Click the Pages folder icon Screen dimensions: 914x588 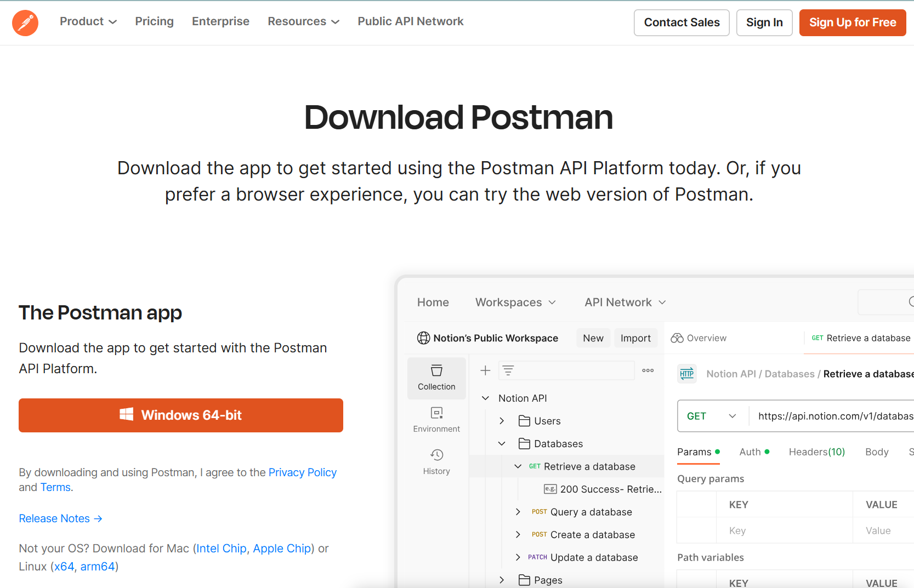coord(524,580)
